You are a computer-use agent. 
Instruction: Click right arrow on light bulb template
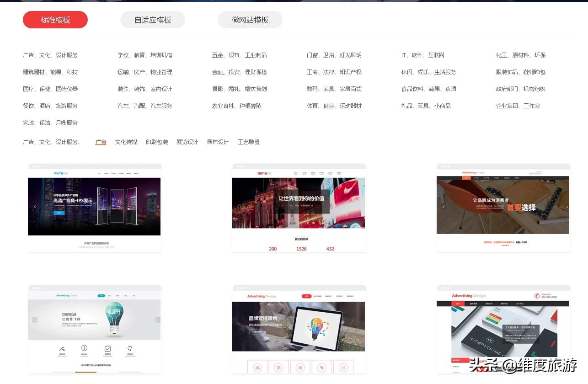158,320
